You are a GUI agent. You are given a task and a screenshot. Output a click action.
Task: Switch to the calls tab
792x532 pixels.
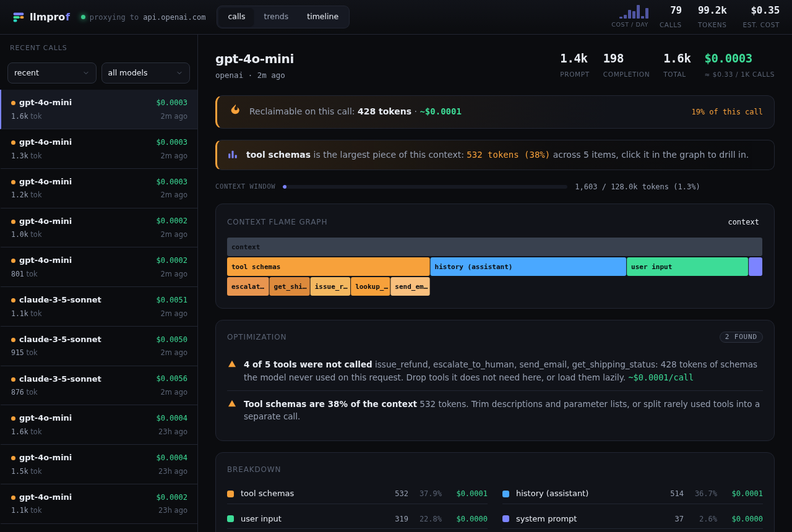[236, 17]
